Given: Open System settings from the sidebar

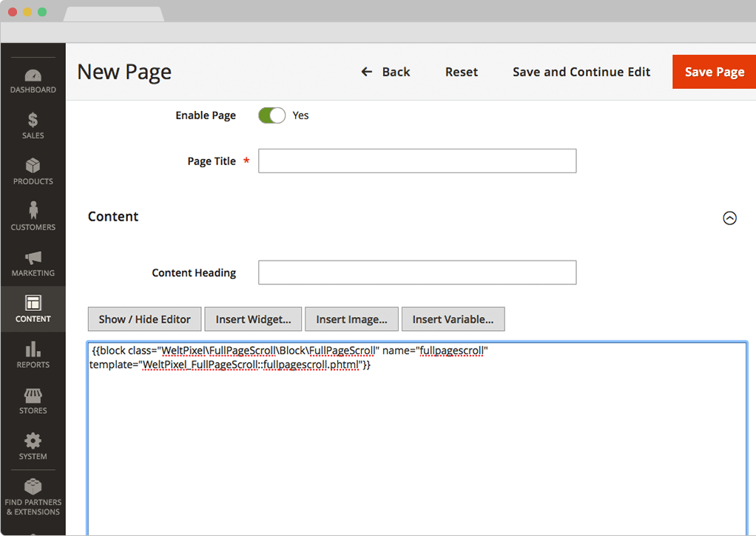Looking at the screenshot, I should (33, 446).
